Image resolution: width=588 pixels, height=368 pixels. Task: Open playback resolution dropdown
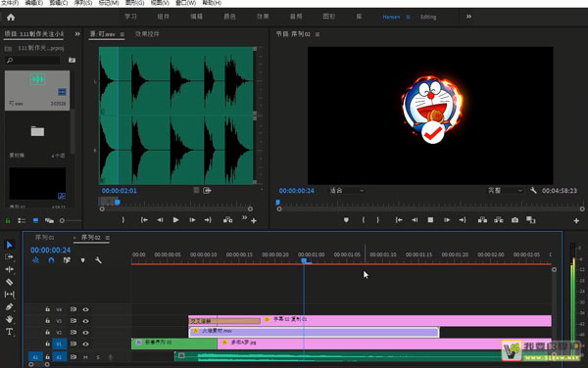[x=505, y=191]
